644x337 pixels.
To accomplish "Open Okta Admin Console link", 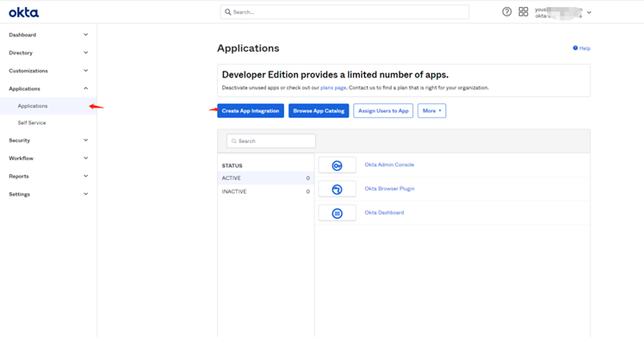I will tap(389, 165).
